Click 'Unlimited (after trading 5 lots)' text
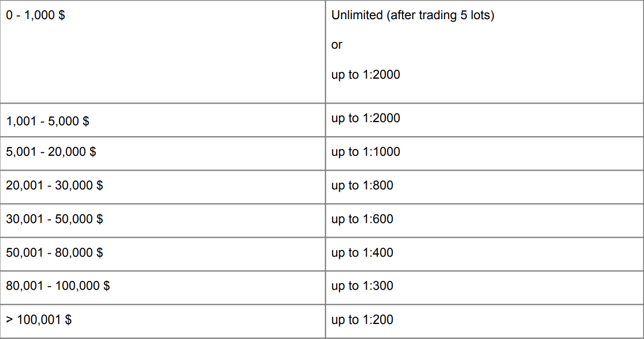The width and height of the screenshot is (644, 339). point(412,16)
